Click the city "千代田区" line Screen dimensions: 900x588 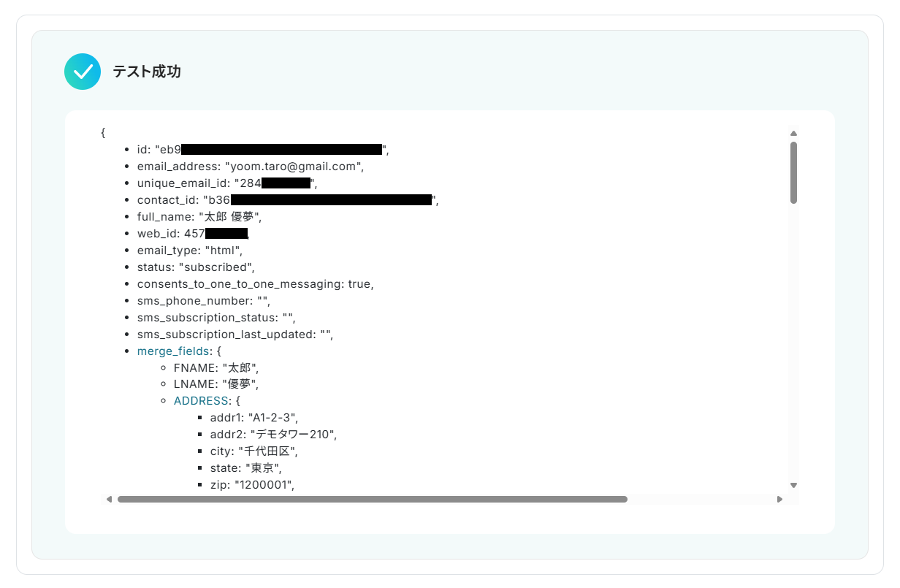253,451
